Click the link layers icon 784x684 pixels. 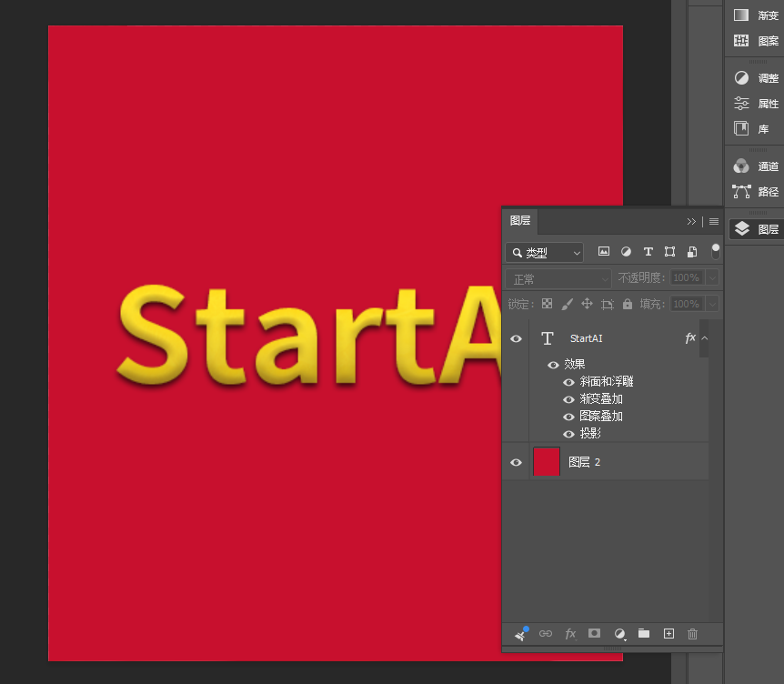(546, 634)
